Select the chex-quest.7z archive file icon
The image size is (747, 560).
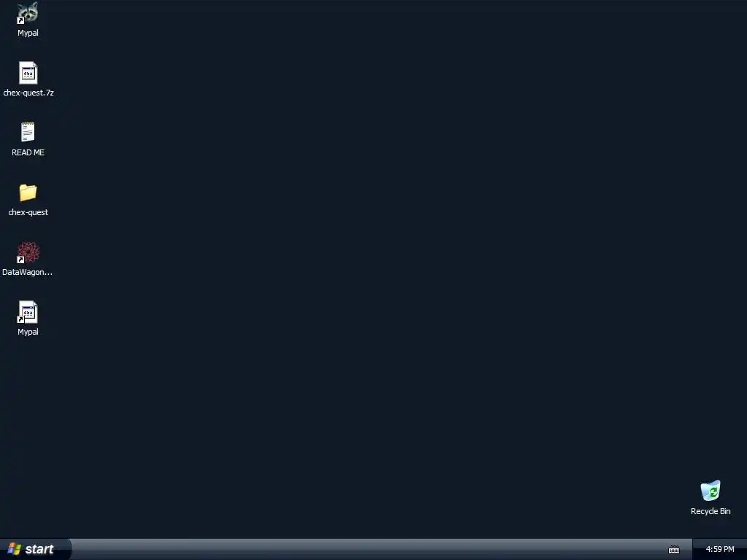[28, 73]
